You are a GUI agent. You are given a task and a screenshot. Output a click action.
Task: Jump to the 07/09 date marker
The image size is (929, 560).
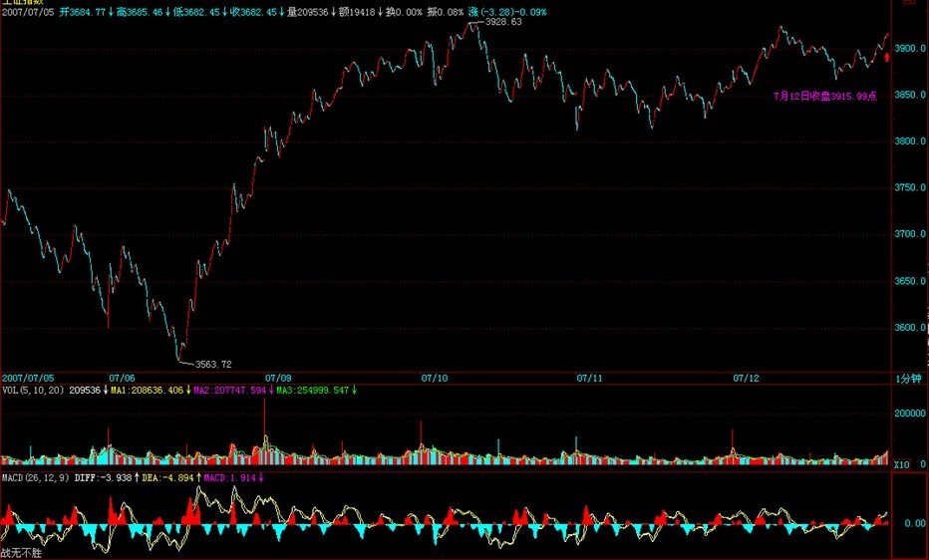click(x=278, y=379)
